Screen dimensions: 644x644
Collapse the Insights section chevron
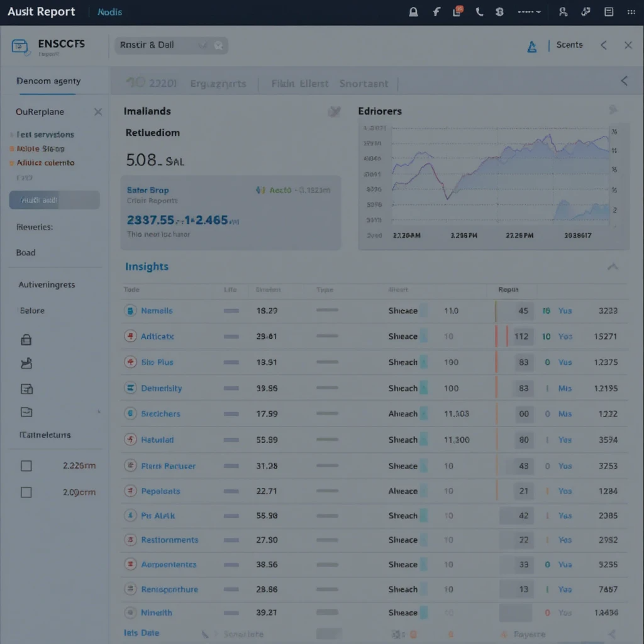coord(612,267)
